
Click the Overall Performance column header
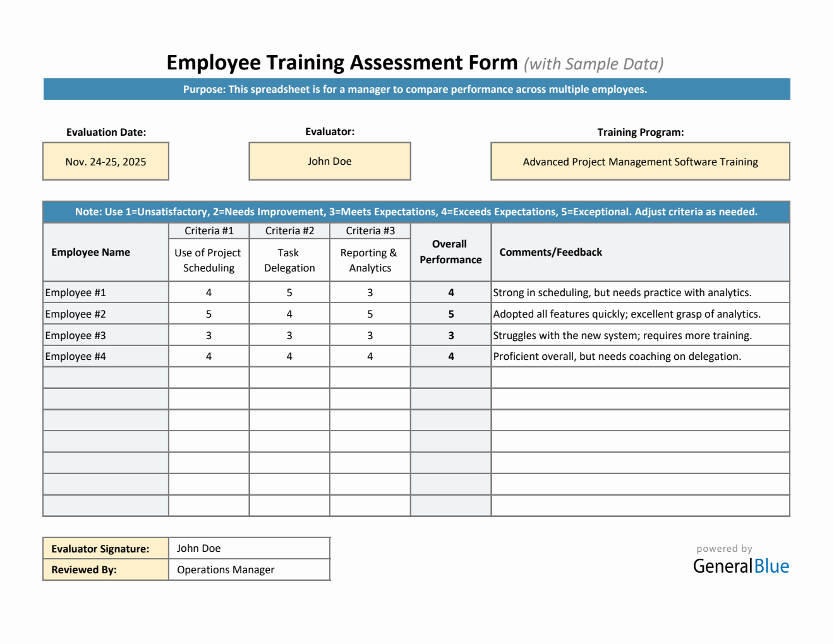[450, 251]
